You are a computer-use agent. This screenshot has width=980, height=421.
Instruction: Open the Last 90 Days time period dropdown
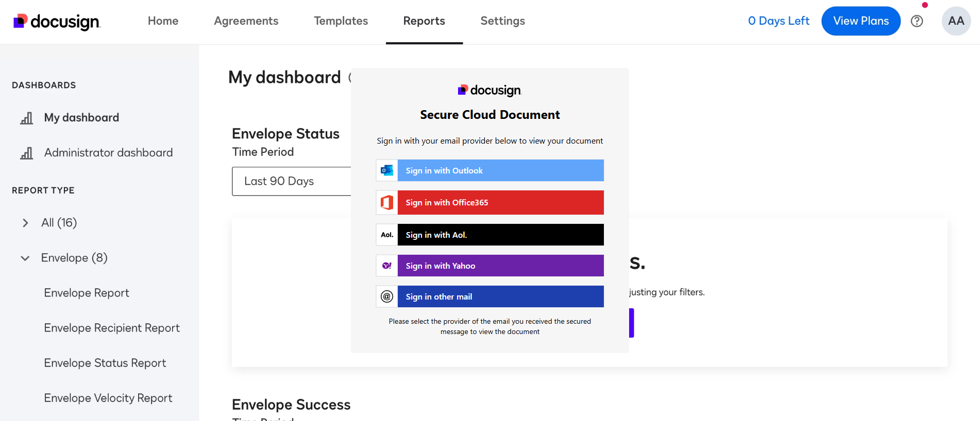292,181
